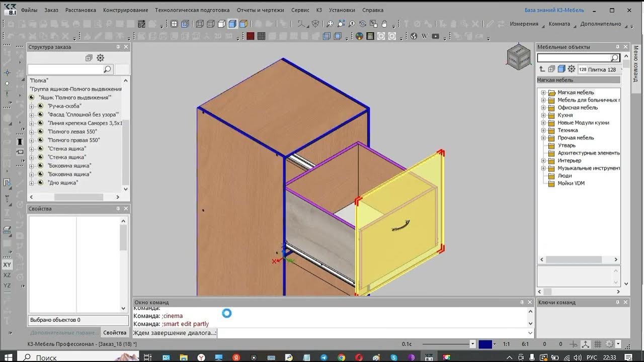Toggle visibility eye of "Полного левая 550"
The image size is (644, 362).
click(41, 132)
